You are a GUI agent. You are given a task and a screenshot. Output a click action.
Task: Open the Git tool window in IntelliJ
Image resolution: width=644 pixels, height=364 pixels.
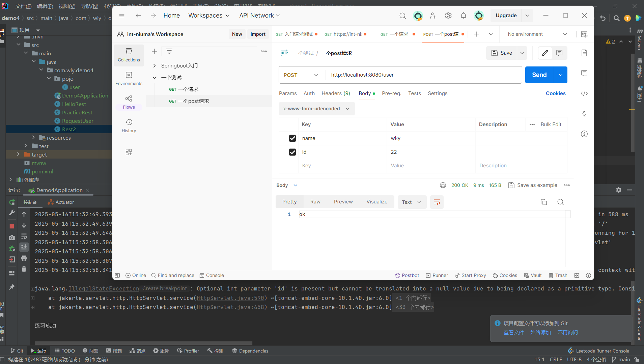coord(17,351)
